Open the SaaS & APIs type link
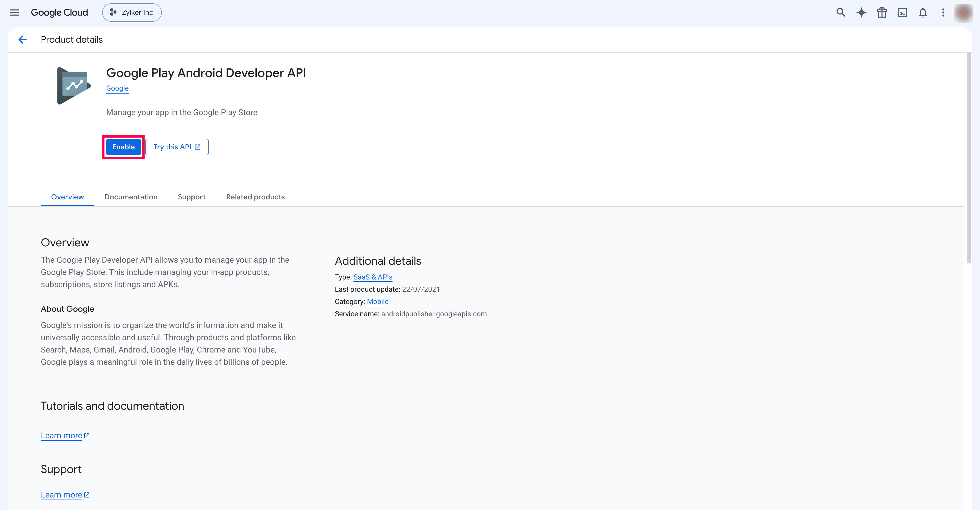The width and height of the screenshot is (980, 510). tap(373, 277)
